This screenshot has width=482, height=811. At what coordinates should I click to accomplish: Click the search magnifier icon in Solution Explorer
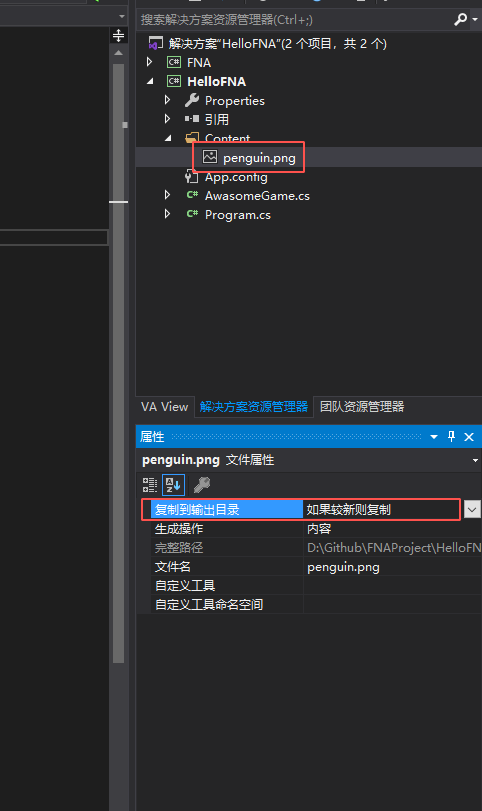(x=460, y=20)
